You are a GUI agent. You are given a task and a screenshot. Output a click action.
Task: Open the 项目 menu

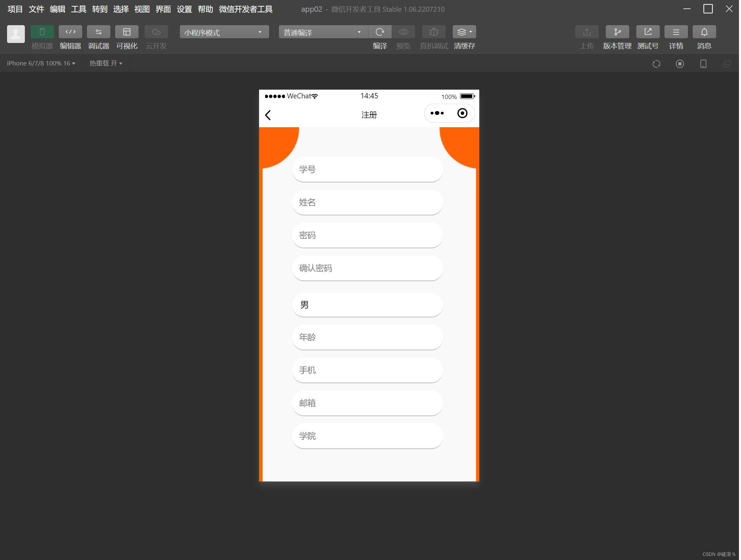click(15, 9)
